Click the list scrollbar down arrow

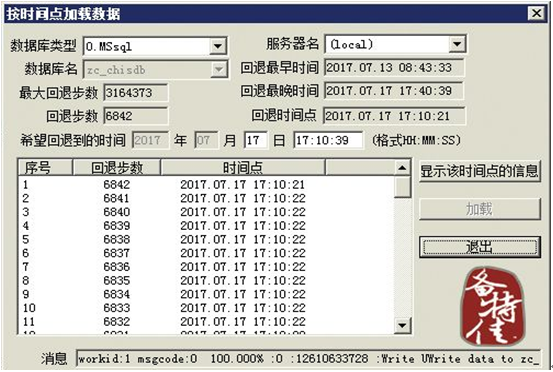[402, 325]
